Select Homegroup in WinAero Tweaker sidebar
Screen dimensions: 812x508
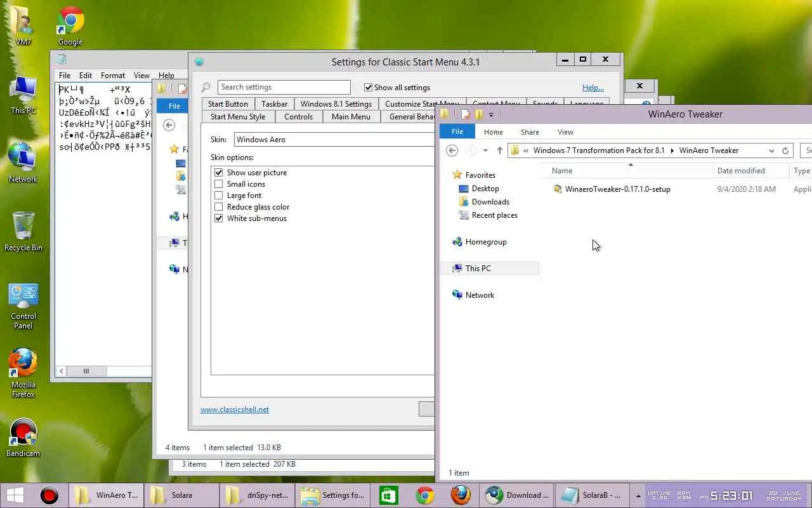pyautogui.click(x=486, y=242)
